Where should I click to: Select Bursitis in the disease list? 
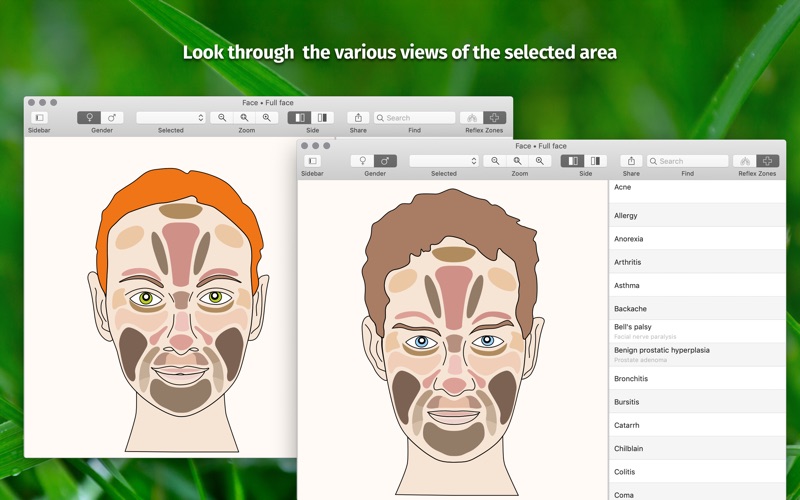[697, 402]
